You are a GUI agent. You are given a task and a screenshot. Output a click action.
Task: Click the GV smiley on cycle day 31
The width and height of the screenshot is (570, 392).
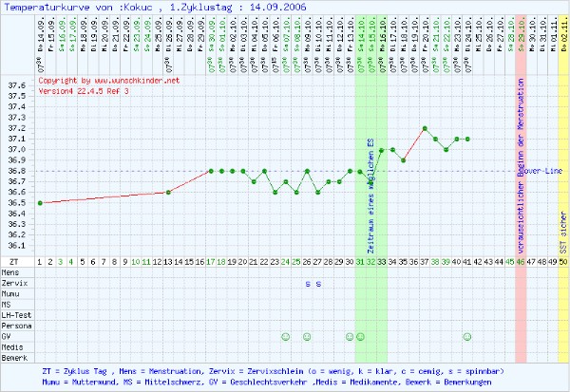pos(360,336)
